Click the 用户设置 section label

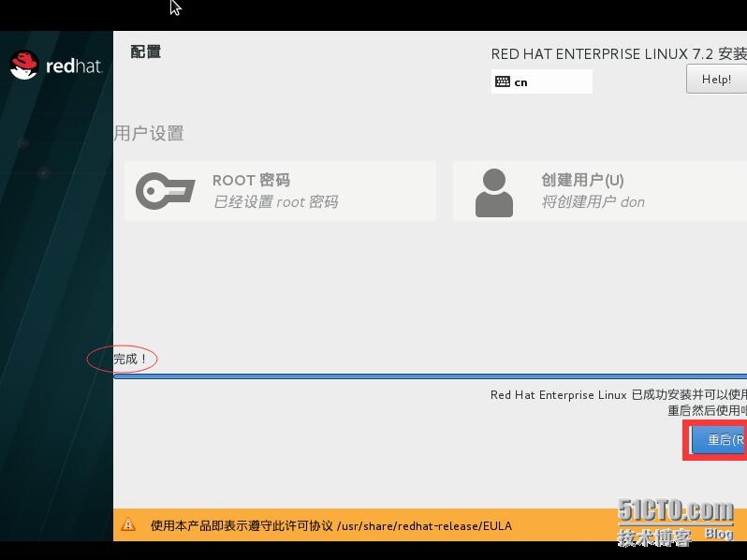click(149, 133)
